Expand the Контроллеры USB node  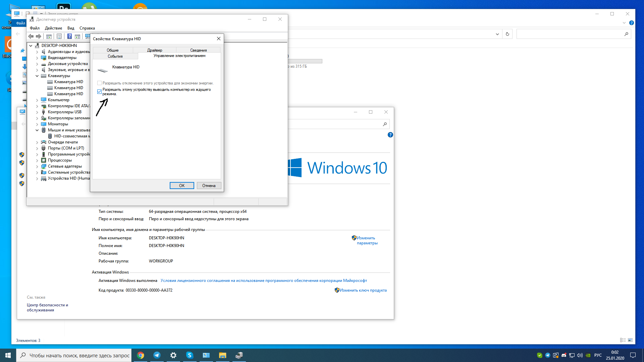coord(37,112)
